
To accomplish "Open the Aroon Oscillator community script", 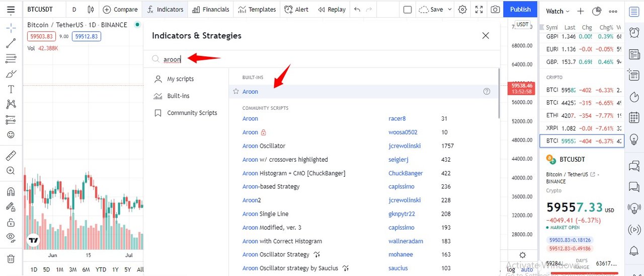I will 264,146.
